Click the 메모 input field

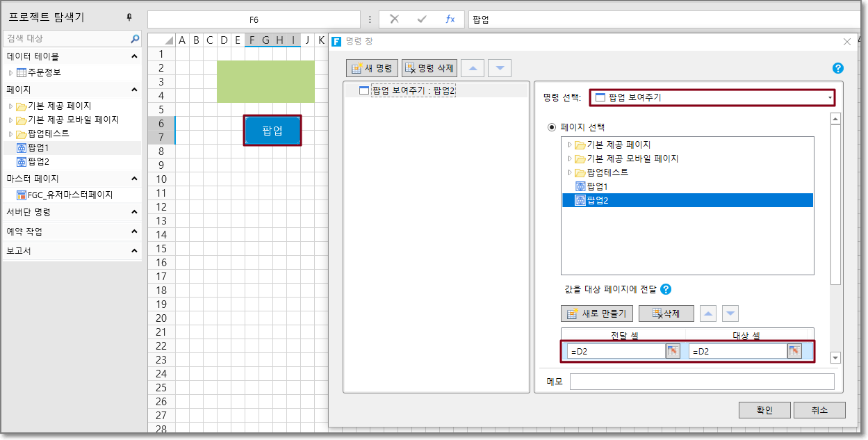701,382
